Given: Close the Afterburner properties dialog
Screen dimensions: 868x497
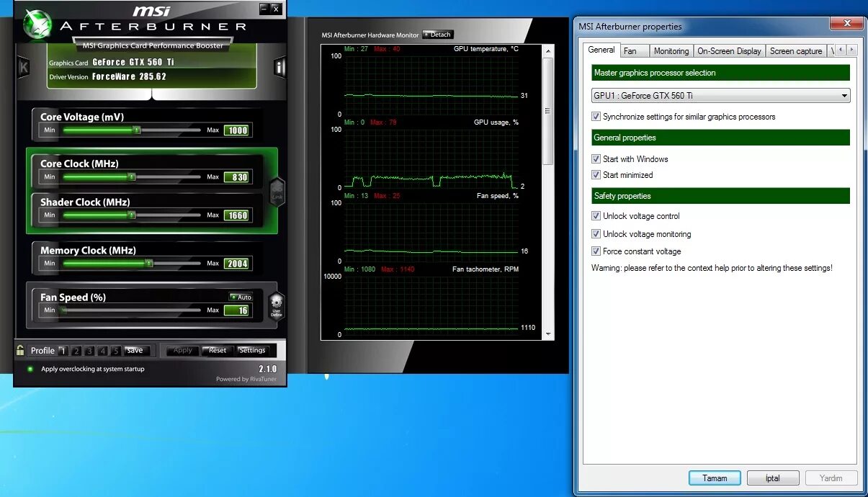Looking at the screenshot, I should coord(847,24).
